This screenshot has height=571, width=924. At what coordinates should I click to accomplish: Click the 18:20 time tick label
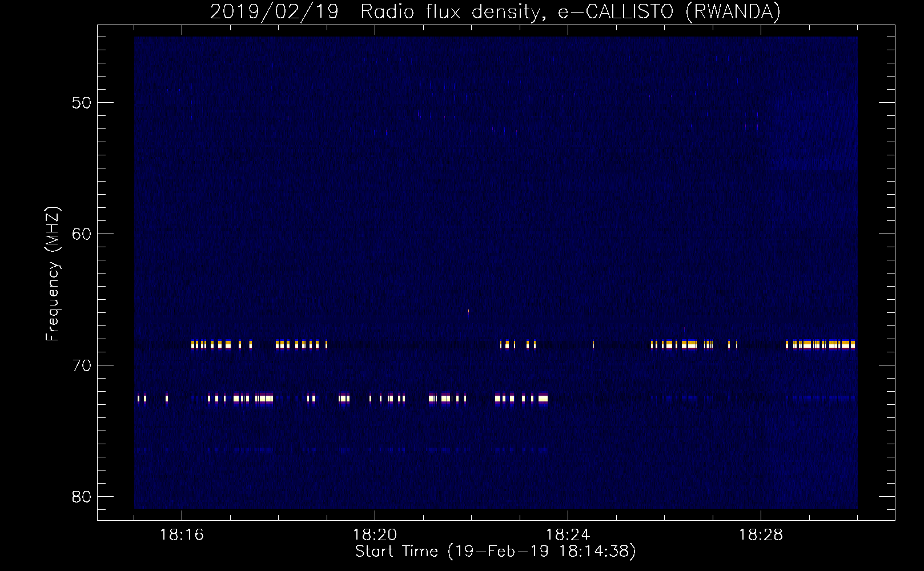click(x=375, y=535)
